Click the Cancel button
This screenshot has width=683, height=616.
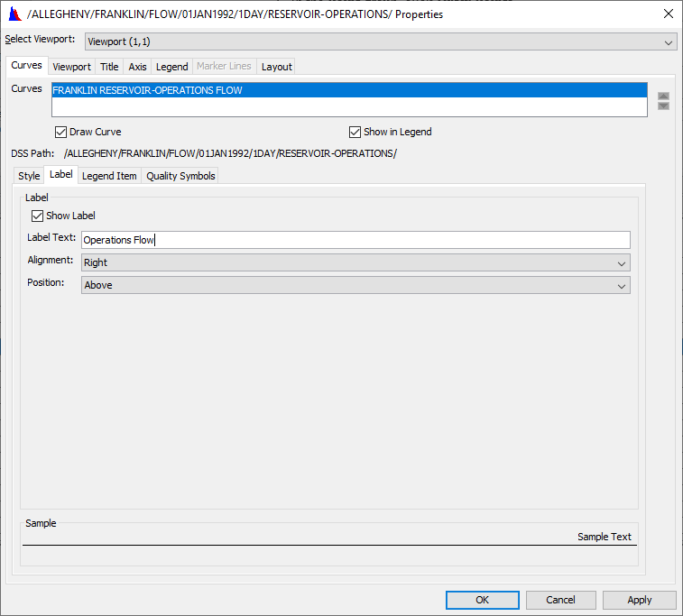[560, 600]
